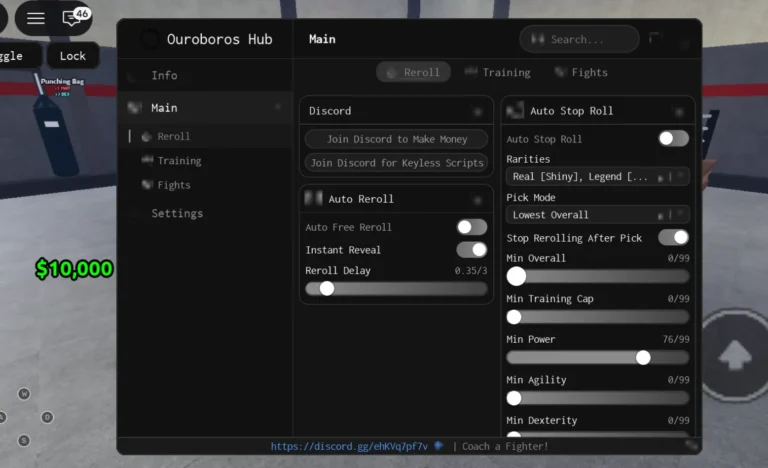This screenshot has height=468, width=768.
Task: Click the Auto Reroll section icon
Action: click(x=313, y=198)
